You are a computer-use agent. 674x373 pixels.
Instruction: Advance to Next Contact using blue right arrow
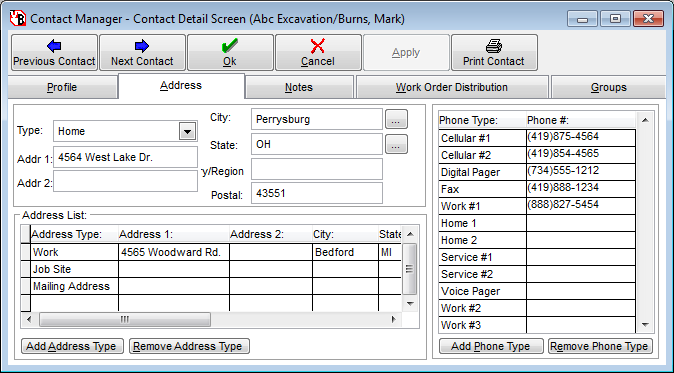coord(142,53)
